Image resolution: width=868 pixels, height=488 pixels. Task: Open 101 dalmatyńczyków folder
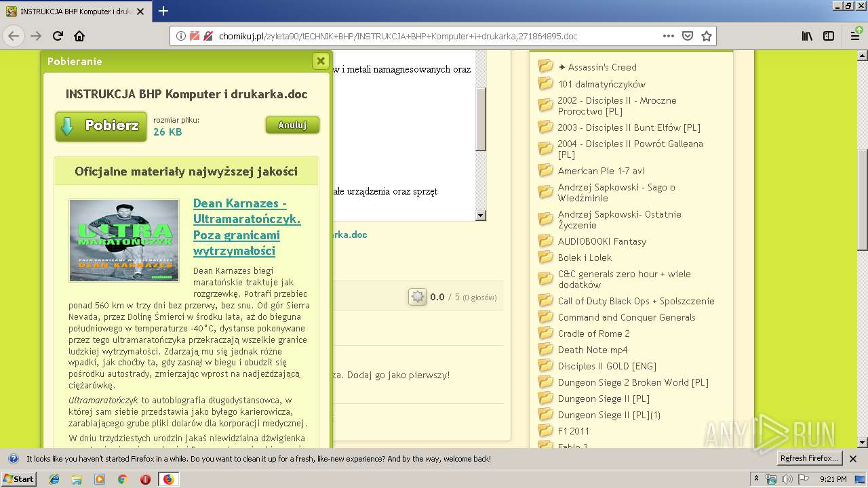click(x=601, y=84)
